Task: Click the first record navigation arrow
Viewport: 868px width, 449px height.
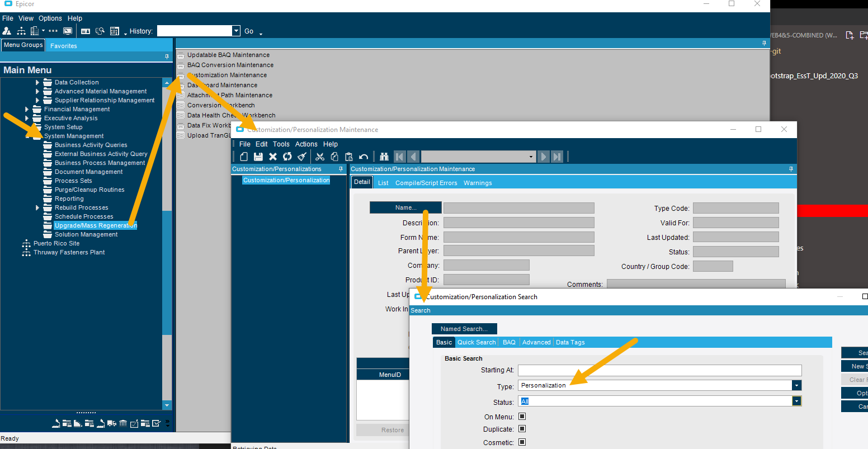Action: point(399,157)
